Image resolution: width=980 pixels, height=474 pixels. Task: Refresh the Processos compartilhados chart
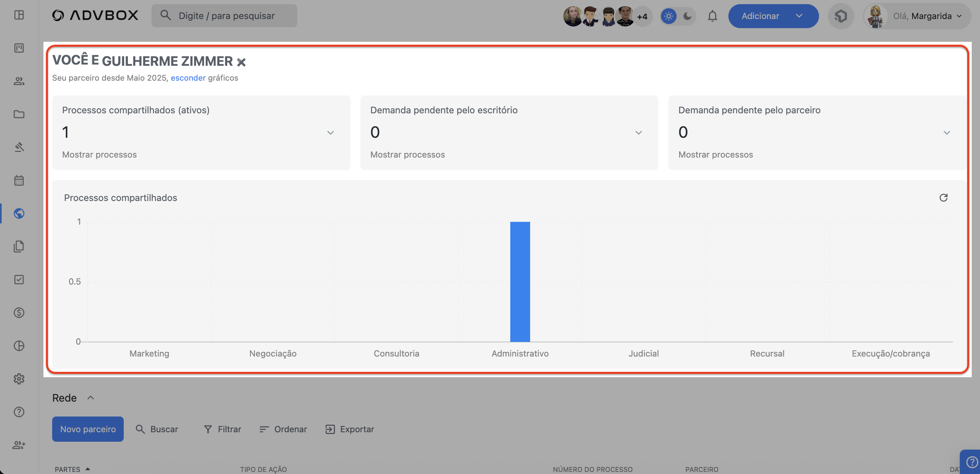pyautogui.click(x=943, y=198)
